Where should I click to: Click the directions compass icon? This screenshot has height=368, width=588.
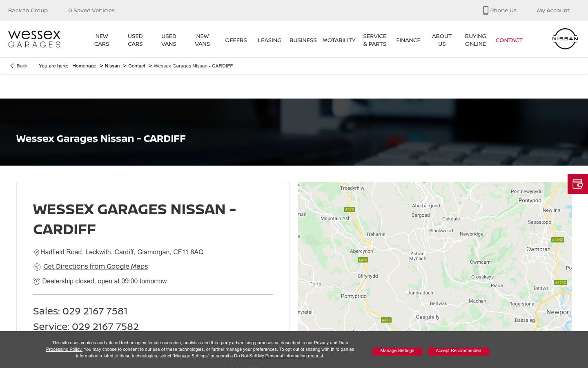tap(37, 267)
